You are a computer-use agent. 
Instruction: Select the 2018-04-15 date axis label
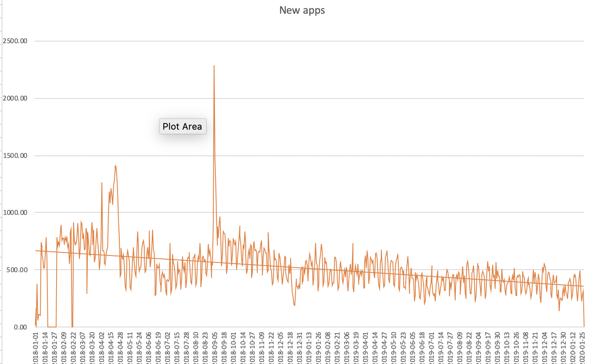111,347
